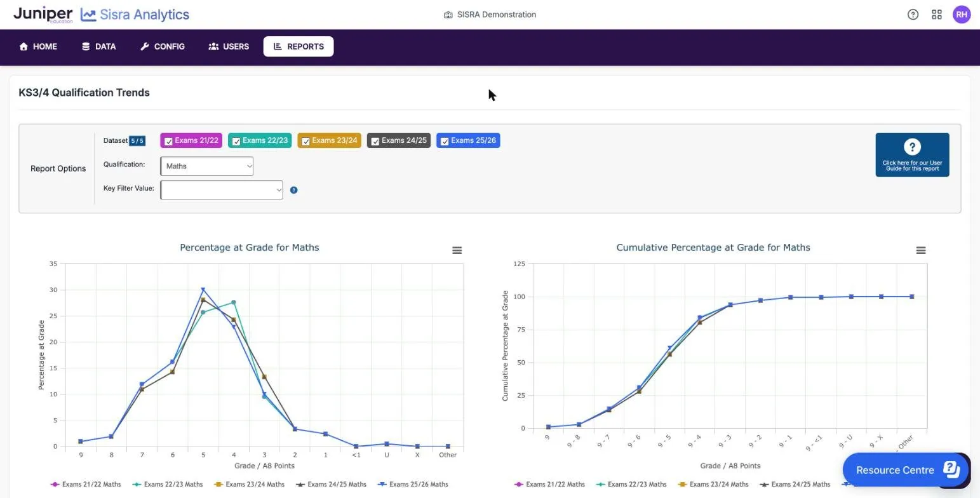The width and height of the screenshot is (980, 498).
Task: Uncheck the Exams 21/22 dataset checkbox
Action: coord(168,142)
